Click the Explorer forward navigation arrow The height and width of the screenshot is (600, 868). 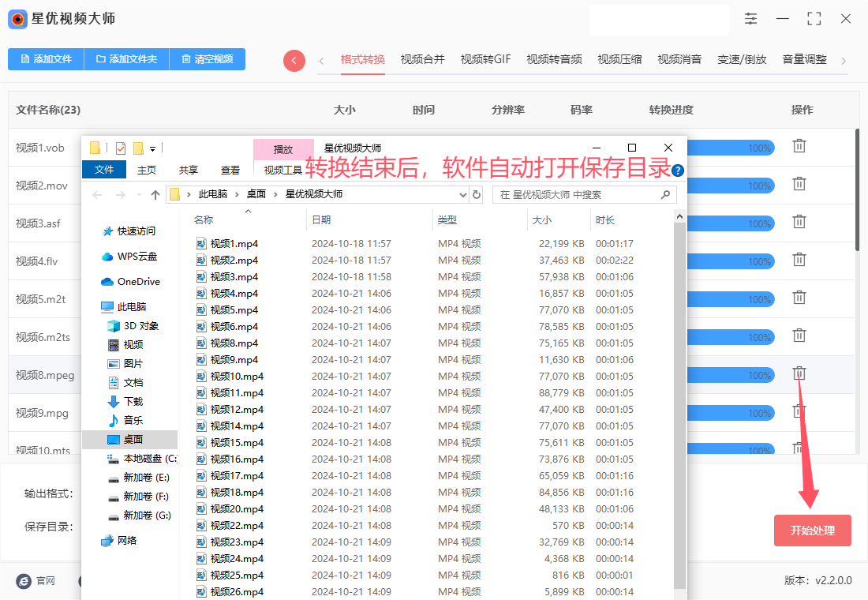click(x=120, y=194)
